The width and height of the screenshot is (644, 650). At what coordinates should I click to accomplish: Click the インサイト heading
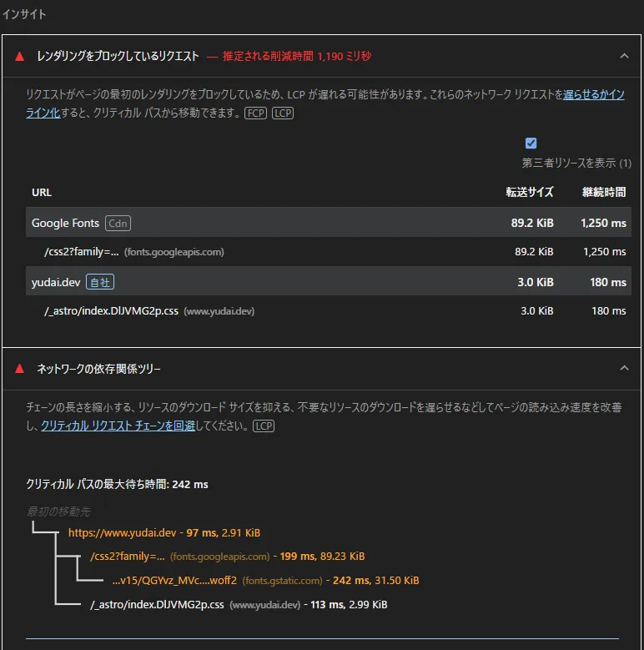24,14
